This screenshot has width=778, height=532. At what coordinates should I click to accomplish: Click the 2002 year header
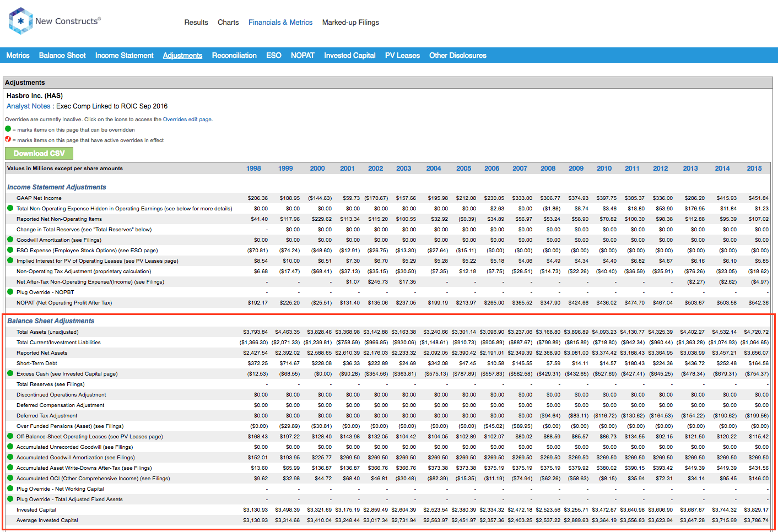click(376, 169)
